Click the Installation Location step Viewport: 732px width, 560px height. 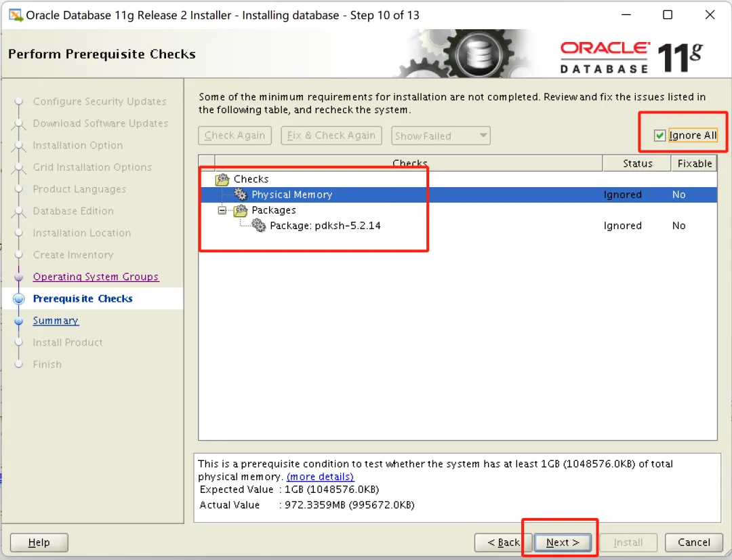pos(82,233)
